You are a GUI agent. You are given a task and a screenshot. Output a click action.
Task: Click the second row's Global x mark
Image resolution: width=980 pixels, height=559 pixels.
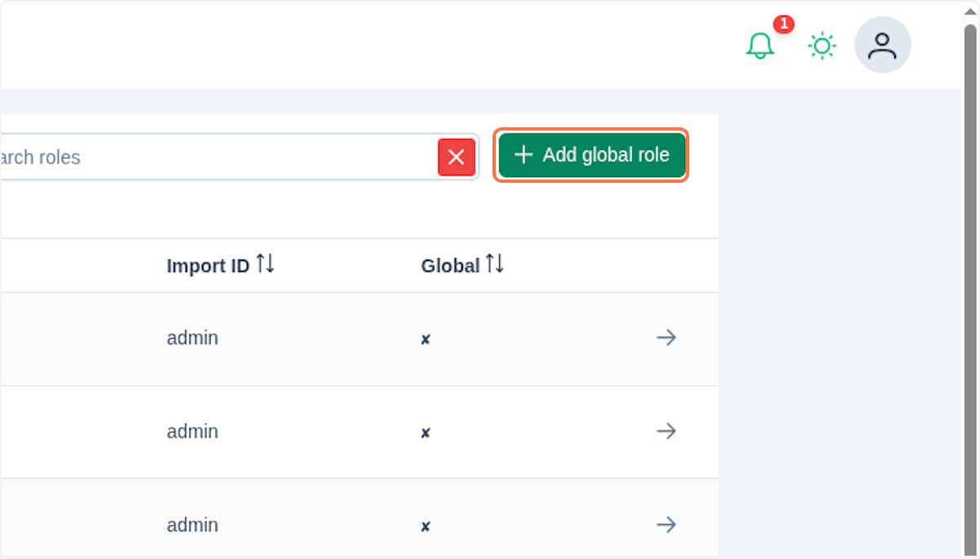(425, 433)
